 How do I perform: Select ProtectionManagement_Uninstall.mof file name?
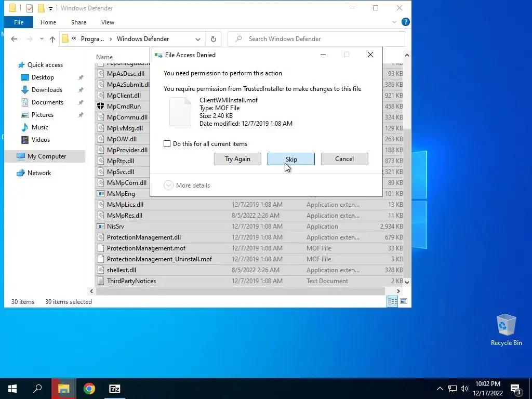159,259
